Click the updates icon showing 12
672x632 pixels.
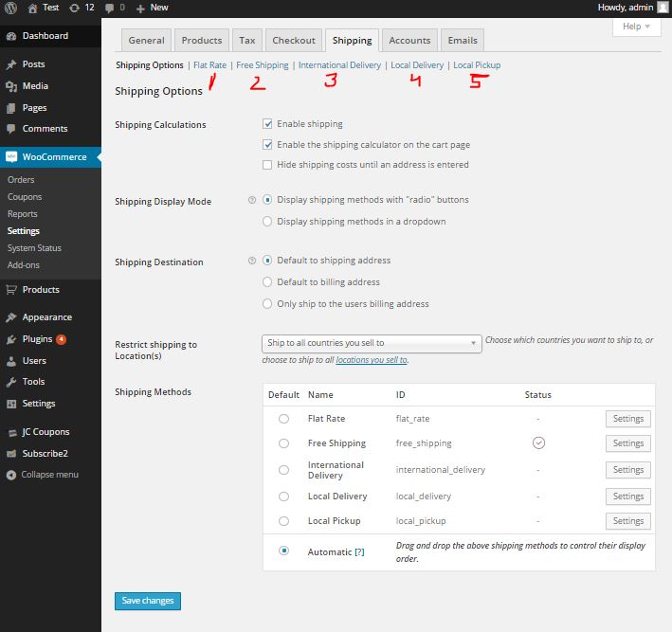pyautogui.click(x=74, y=8)
